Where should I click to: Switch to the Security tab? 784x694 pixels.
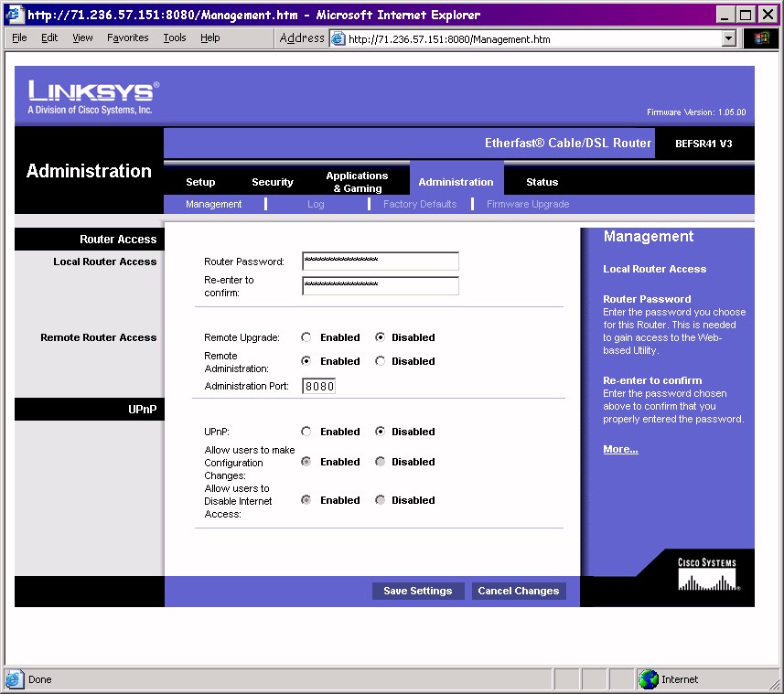(273, 182)
